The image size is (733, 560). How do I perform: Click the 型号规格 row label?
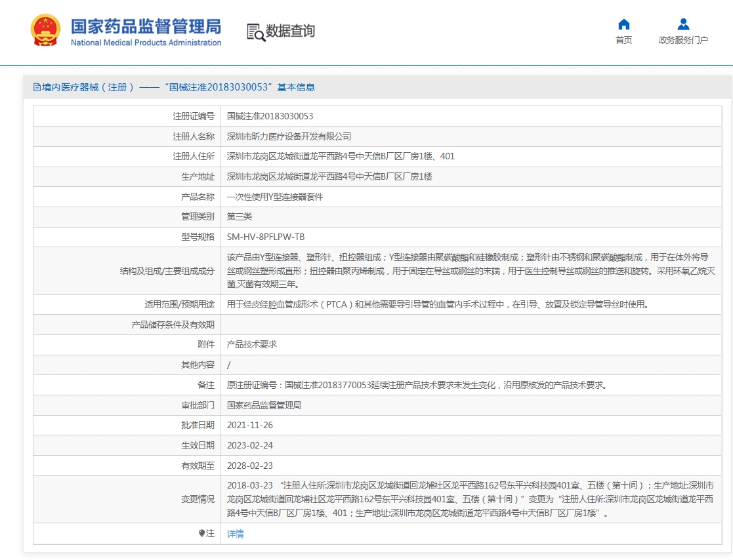coord(198,237)
